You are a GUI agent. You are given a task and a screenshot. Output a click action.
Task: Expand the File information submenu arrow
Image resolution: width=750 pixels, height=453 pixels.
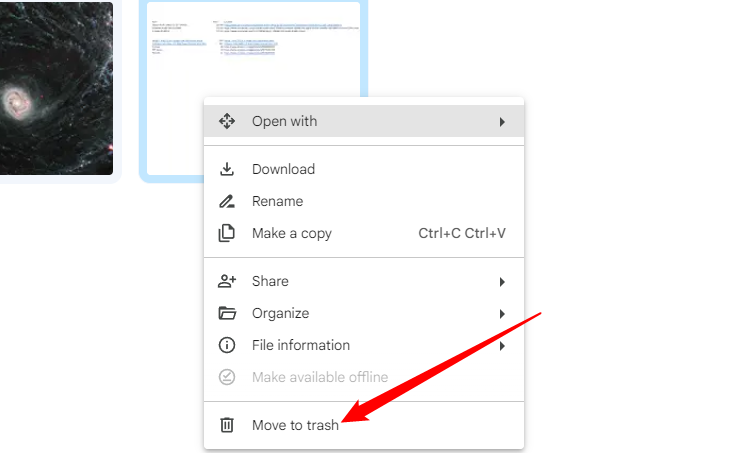[x=502, y=346]
